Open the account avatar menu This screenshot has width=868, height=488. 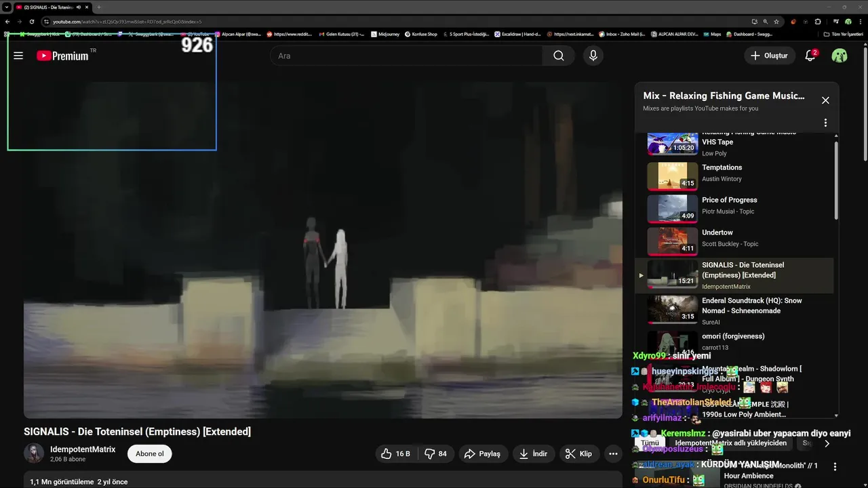(x=840, y=56)
